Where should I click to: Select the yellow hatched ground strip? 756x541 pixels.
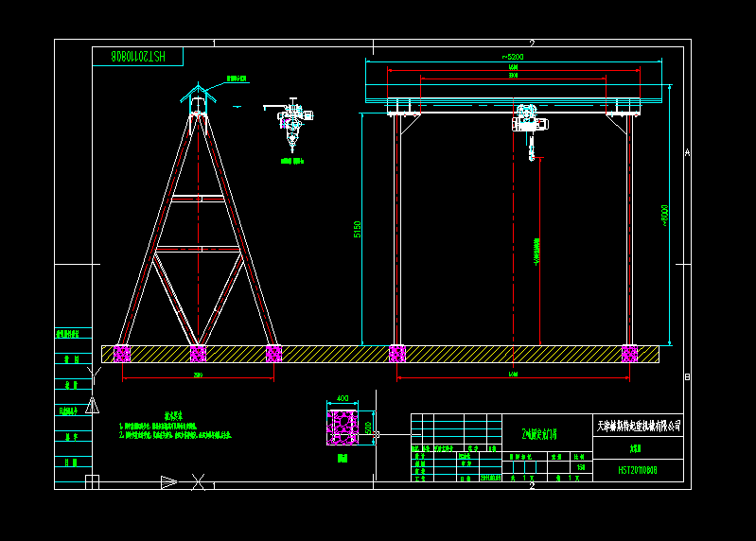pyautogui.click(x=380, y=354)
